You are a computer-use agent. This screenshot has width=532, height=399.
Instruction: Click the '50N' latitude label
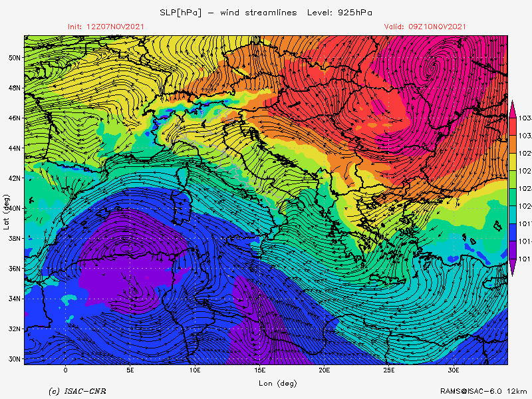(x=14, y=58)
